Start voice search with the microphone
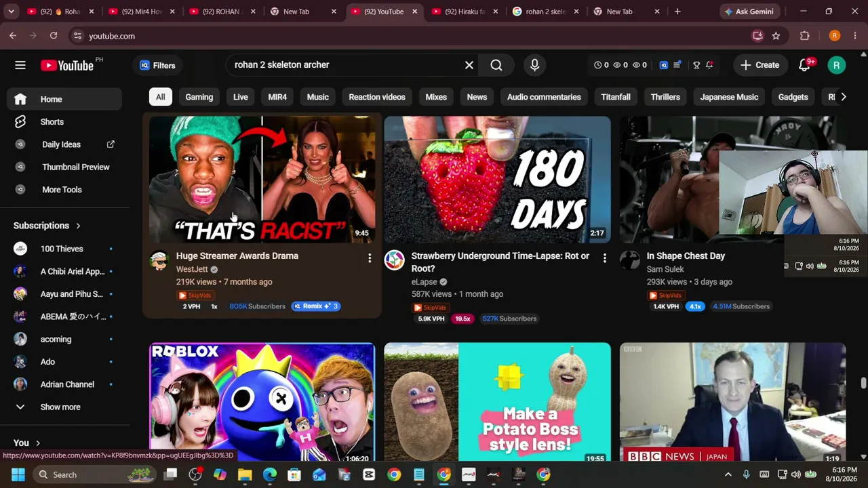Screen dimensions: 868x488 coord(534,65)
